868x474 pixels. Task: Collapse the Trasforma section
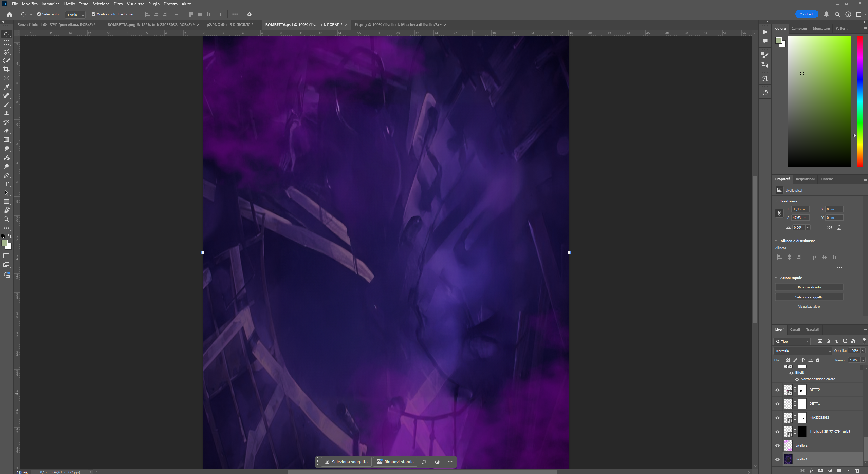coord(776,201)
